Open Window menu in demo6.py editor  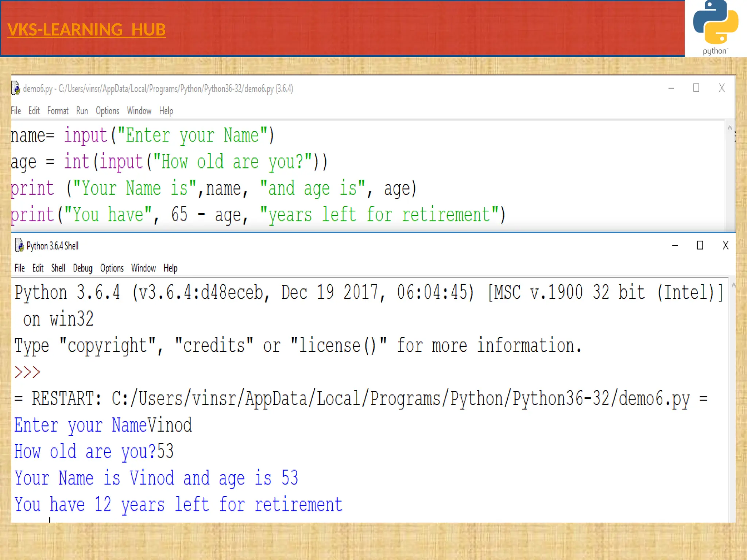(139, 111)
